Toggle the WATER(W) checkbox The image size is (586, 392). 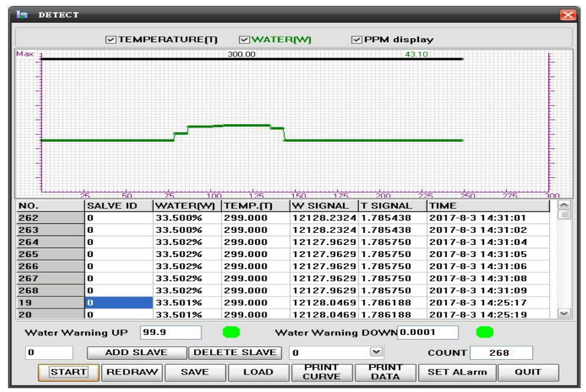point(244,40)
